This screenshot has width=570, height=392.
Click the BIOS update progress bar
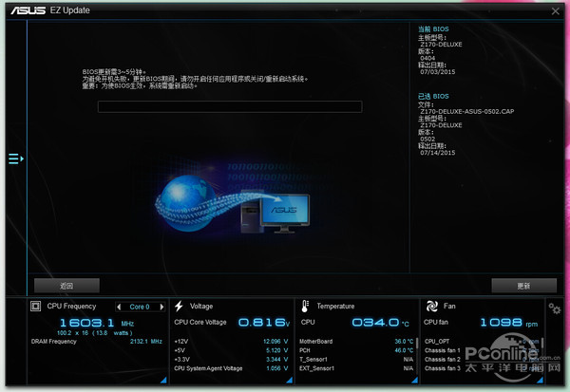230,107
